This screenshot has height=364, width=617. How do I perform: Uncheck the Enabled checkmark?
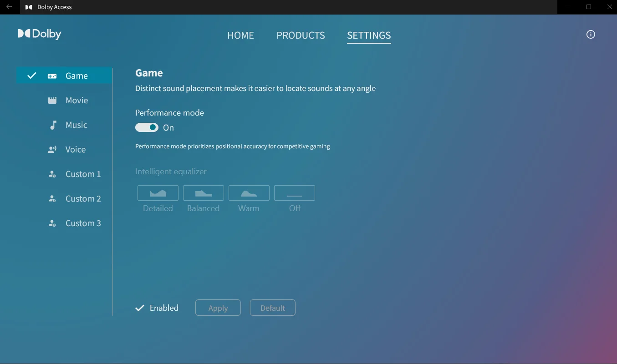(x=140, y=308)
